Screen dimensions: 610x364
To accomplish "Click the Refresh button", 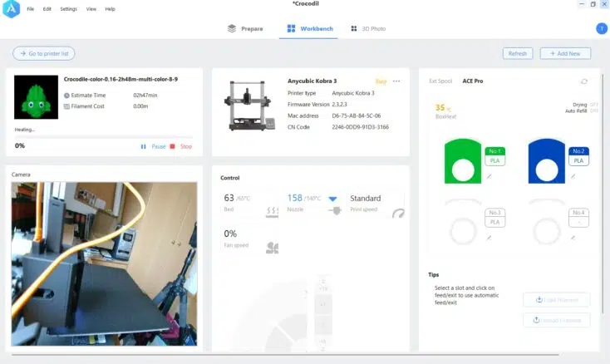I will click(518, 54).
